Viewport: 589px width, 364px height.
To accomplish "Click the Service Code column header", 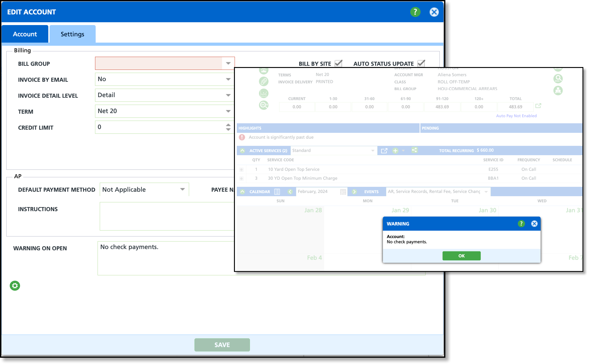I will (280, 160).
